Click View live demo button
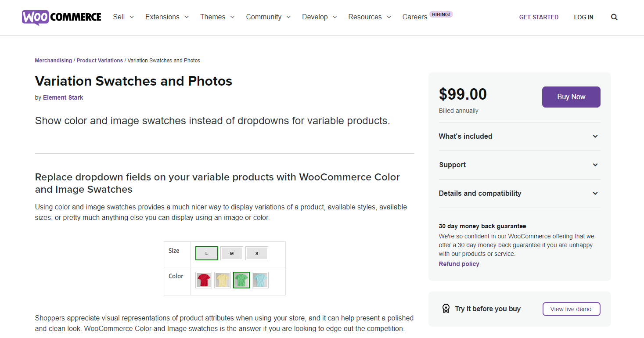The image size is (644, 338). pos(571,309)
